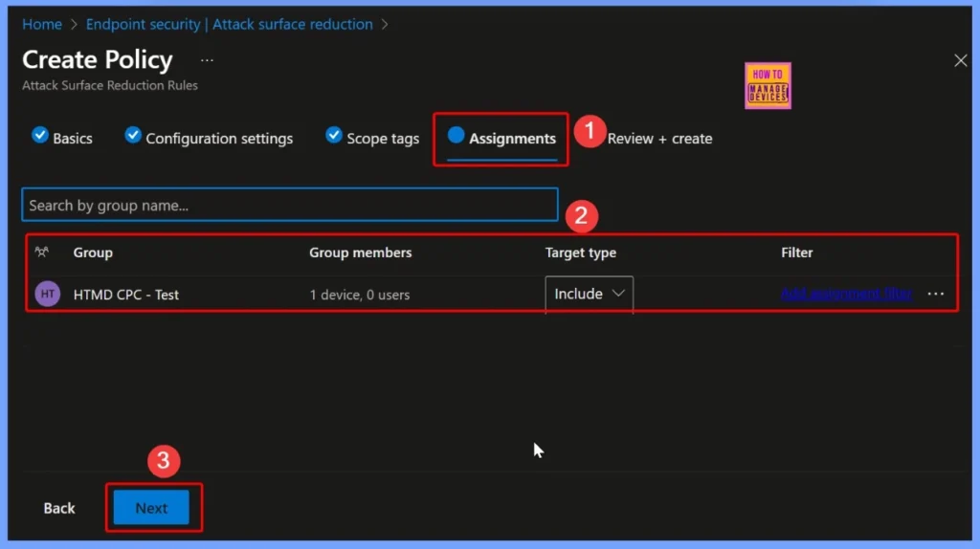Open more options for HTMD CPC - Test row
This screenshot has height=549, width=980.
[936, 294]
